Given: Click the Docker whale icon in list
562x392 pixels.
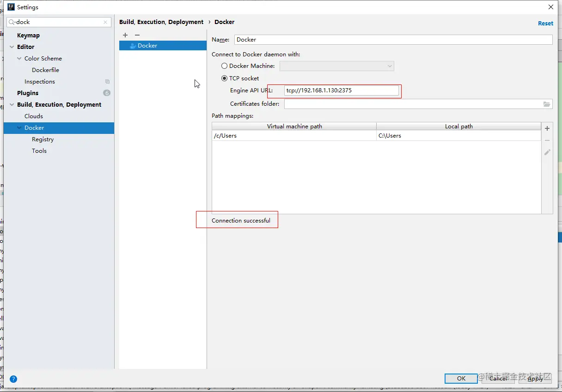Looking at the screenshot, I should [x=133, y=46].
